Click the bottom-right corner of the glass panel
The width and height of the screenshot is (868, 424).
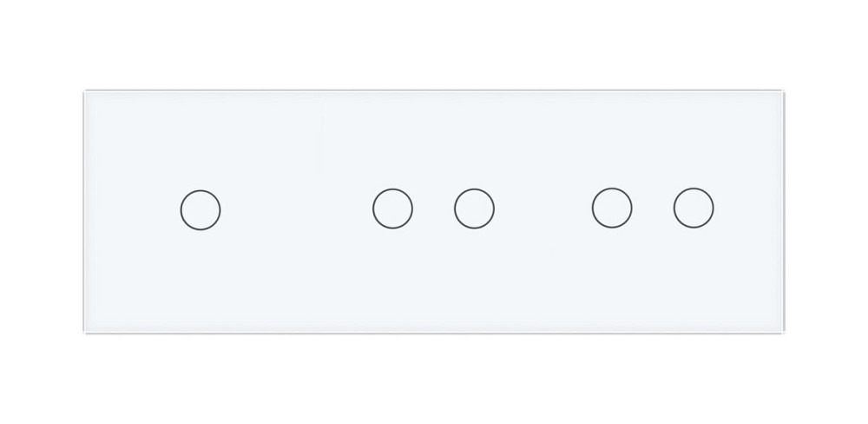787,331
